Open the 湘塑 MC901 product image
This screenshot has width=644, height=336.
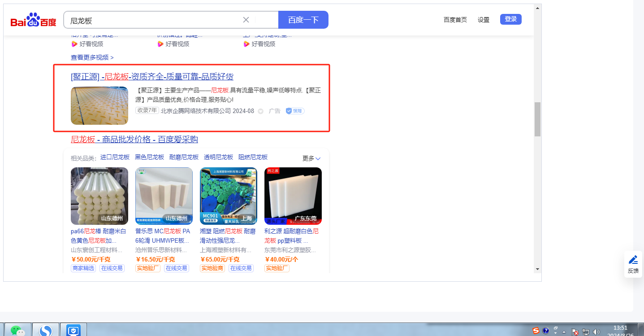point(229,196)
